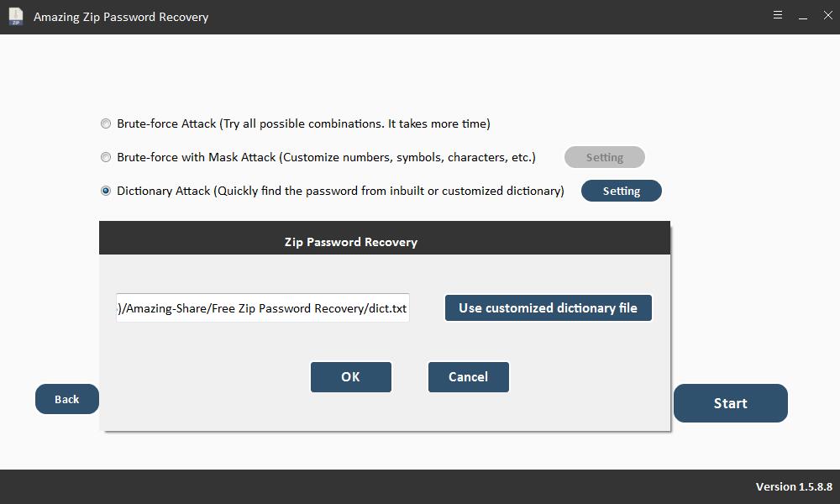840x504 pixels.
Task: Cancel the Zip Password Recovery dialog
Action: (x=468, y=377)
